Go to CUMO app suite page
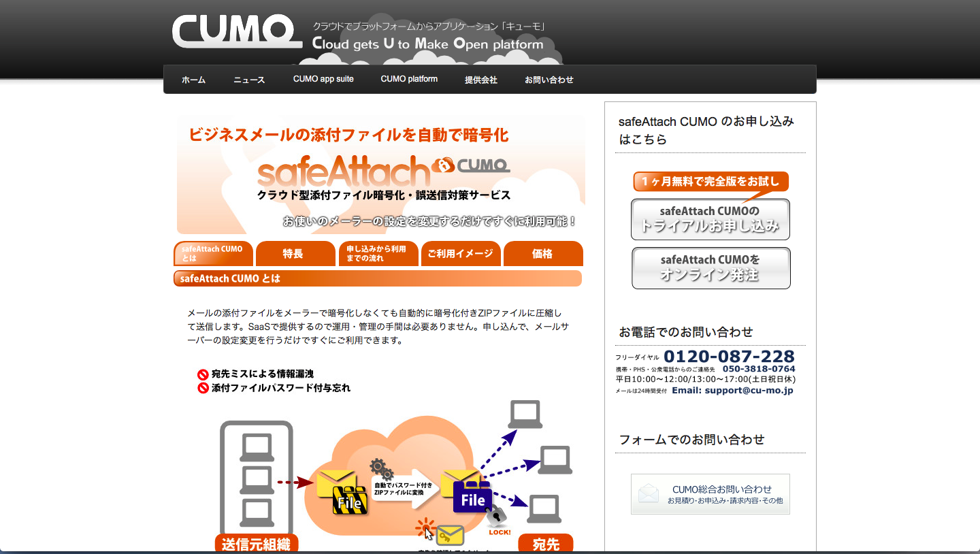The image size is (980, 554). 323,79
